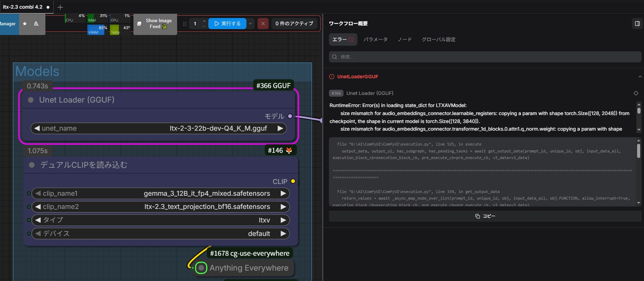Toggle the Anything Everywhere node dot
This screenshot has height=281, width=644.
[201, 268]
